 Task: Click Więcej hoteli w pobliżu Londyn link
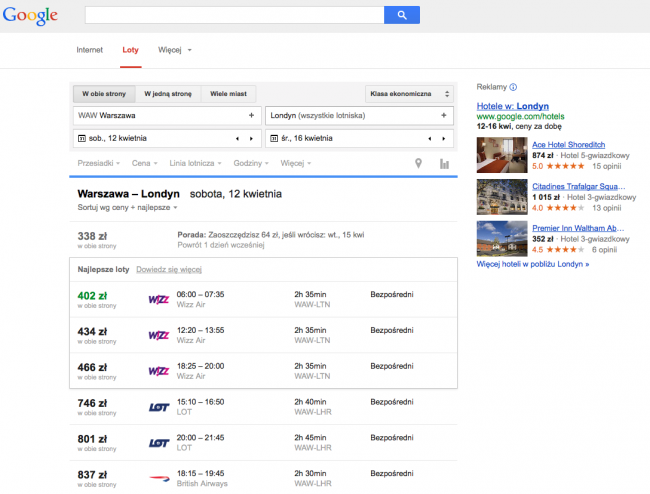point(533,264)
